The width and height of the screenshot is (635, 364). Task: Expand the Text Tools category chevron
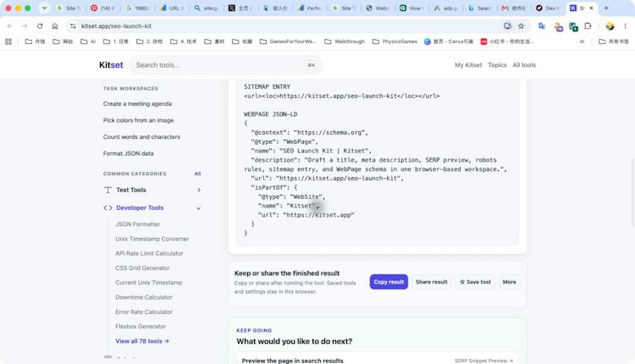click(199, 190)
